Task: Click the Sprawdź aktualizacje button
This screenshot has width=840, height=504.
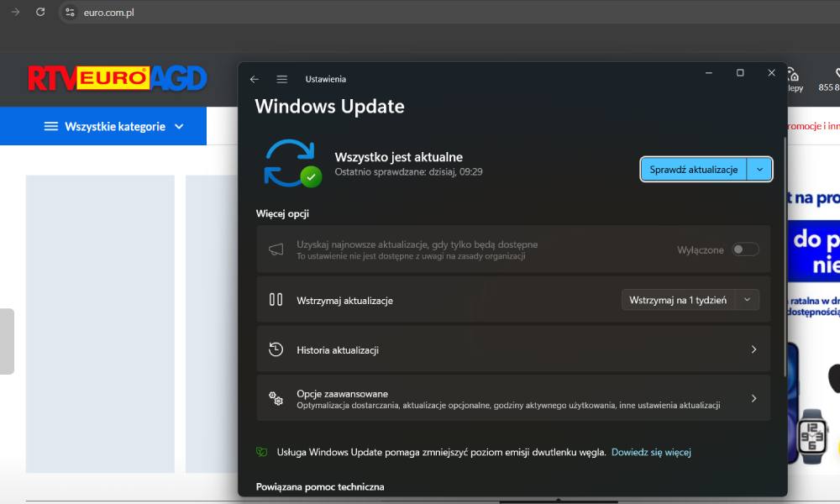Action: (x=693, y=169)
